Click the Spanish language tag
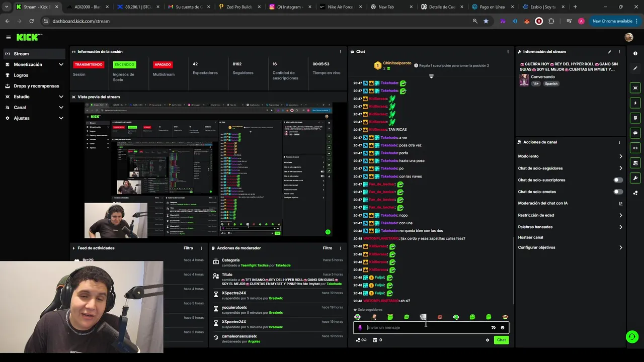Screen dimensions: 644x362 551,83
